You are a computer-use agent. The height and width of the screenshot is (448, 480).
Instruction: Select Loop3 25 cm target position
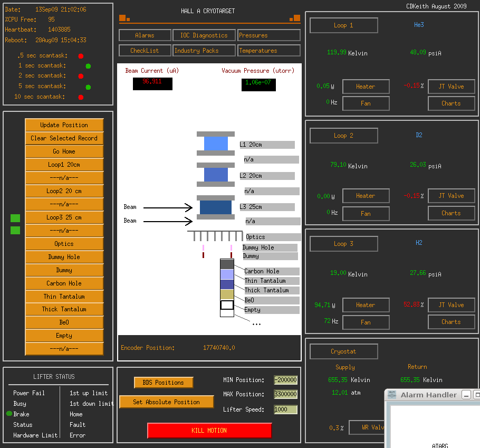[x=64, y=217]
